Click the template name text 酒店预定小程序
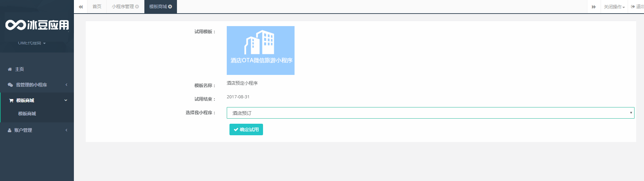This screenshot has height=181, width=644. pos(242,83)
